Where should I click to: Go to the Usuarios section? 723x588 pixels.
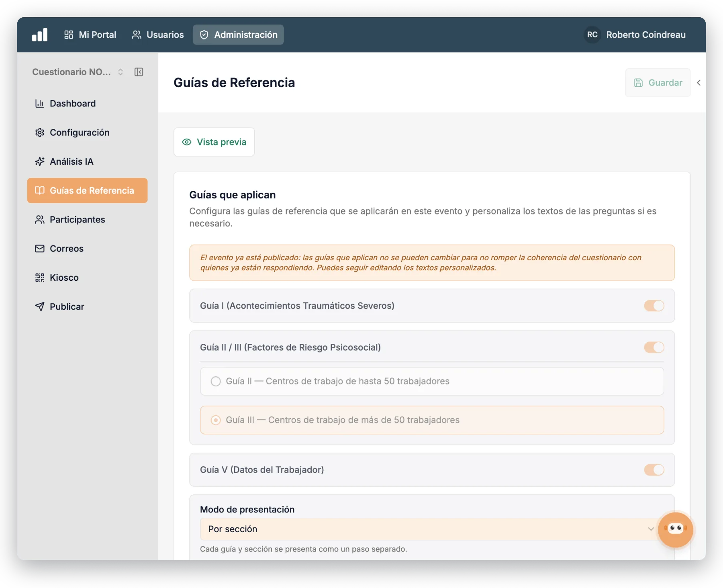tap(157, 35)
